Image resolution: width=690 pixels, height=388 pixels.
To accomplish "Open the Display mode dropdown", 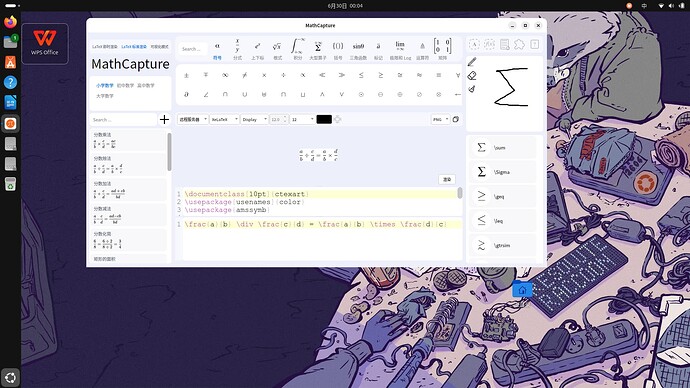I will pyautogui.click(x=254, y=119).
